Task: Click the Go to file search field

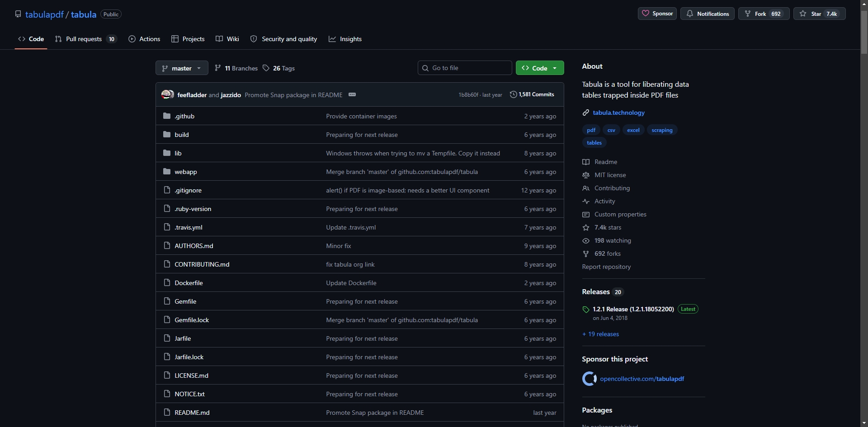Action: click(x=465, y=68)
